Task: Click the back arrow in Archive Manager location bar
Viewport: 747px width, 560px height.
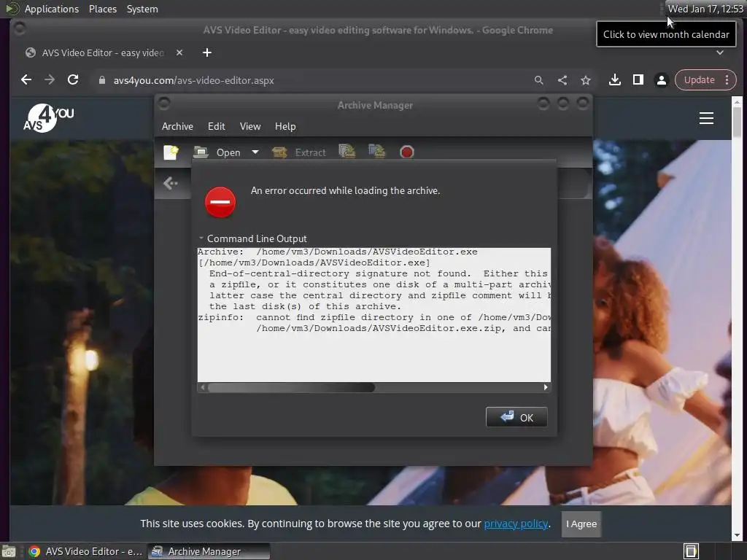Action: coord(171,183)
